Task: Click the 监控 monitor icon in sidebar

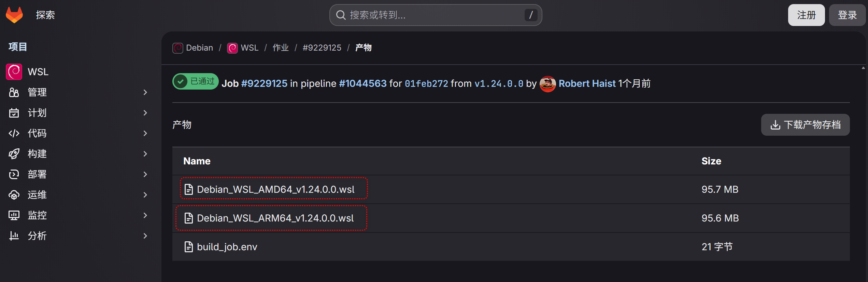Action: click(14, 215)
